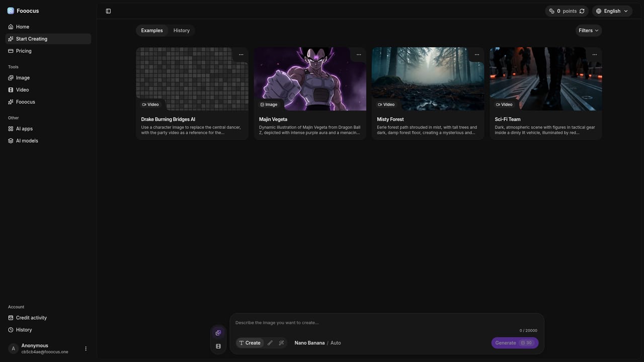Expand the Filters dropdown
Screen dimensions: 644x362
click(x=589, y=31)
